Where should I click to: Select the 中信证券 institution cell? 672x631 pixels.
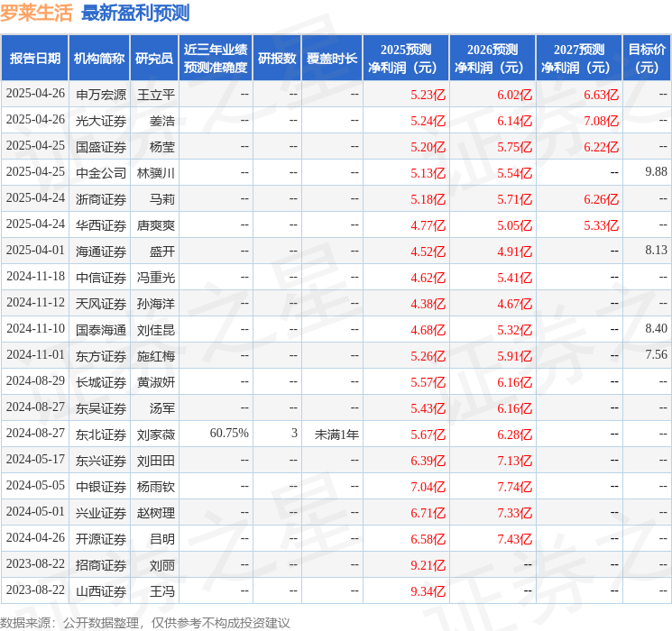coord(101,278)
